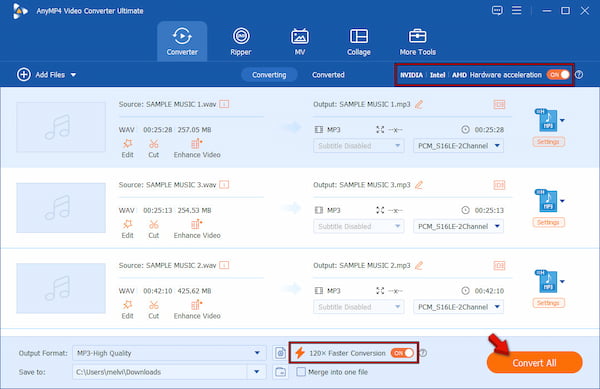Open Subtitle Disabled dropdown for SAMPLE MUSIC 3

coord(359,226)
